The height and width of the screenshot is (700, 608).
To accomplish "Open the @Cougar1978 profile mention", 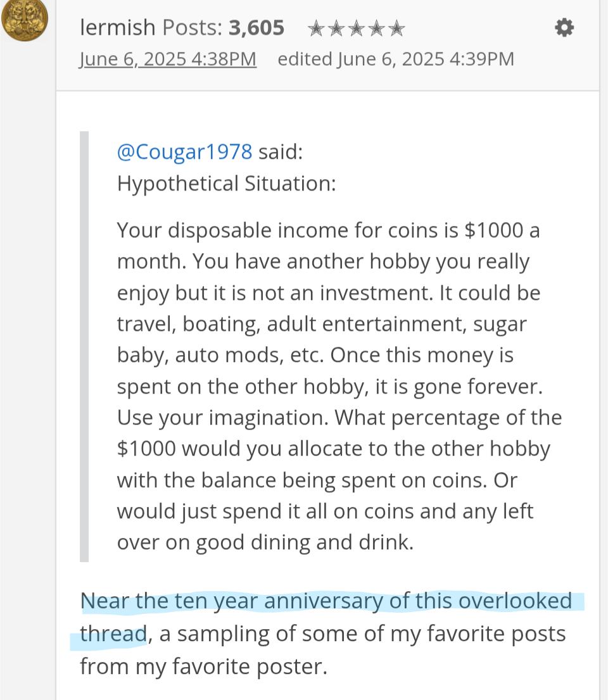I will tap(184, 152).
